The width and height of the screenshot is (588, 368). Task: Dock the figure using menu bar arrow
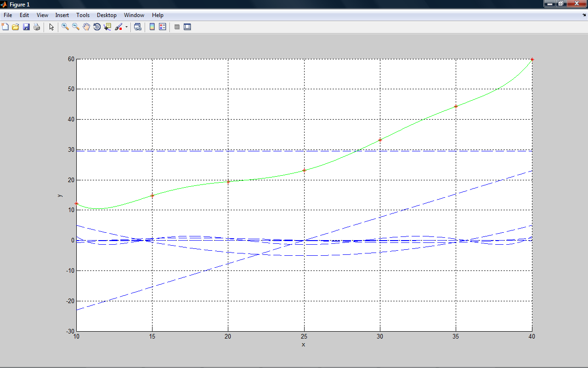click(584, 15)
